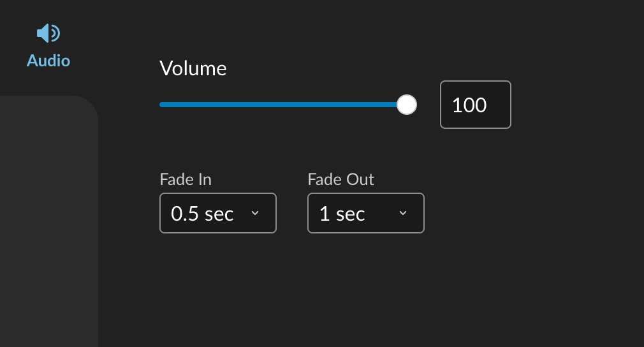Image resolution: width=644 pixels, height=347 pixels.
Task: Click the Fade Out label text
Action: coord(341,179)
